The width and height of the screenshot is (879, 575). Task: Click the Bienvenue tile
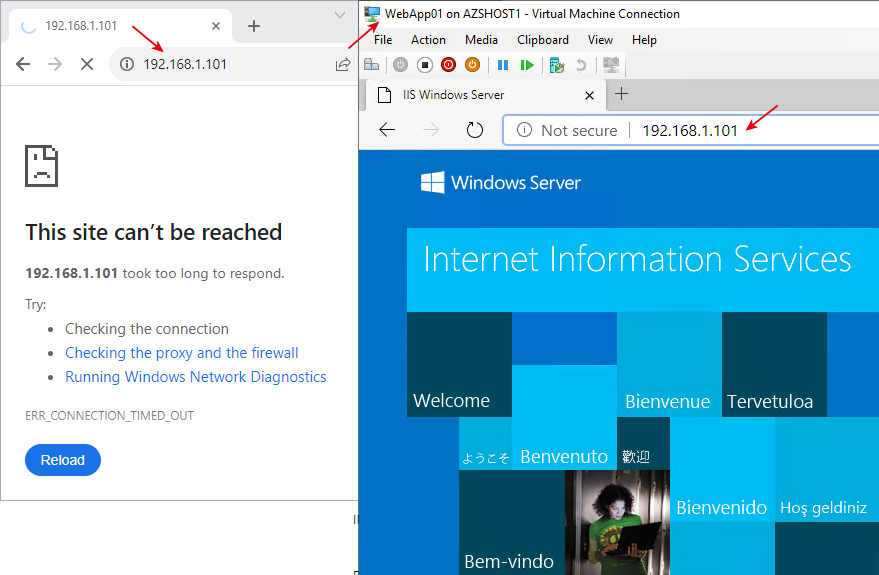[x=669, y=364]
